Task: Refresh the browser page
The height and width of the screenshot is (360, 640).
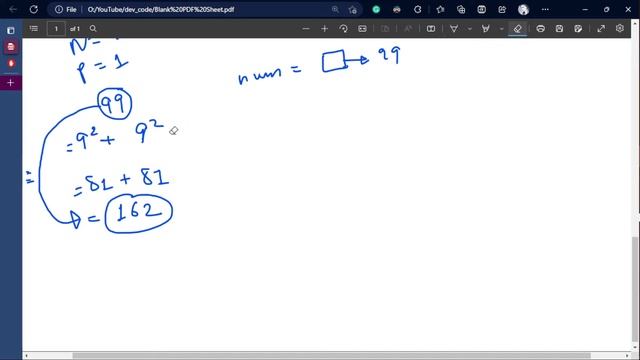Action: [x=33, y=9]
